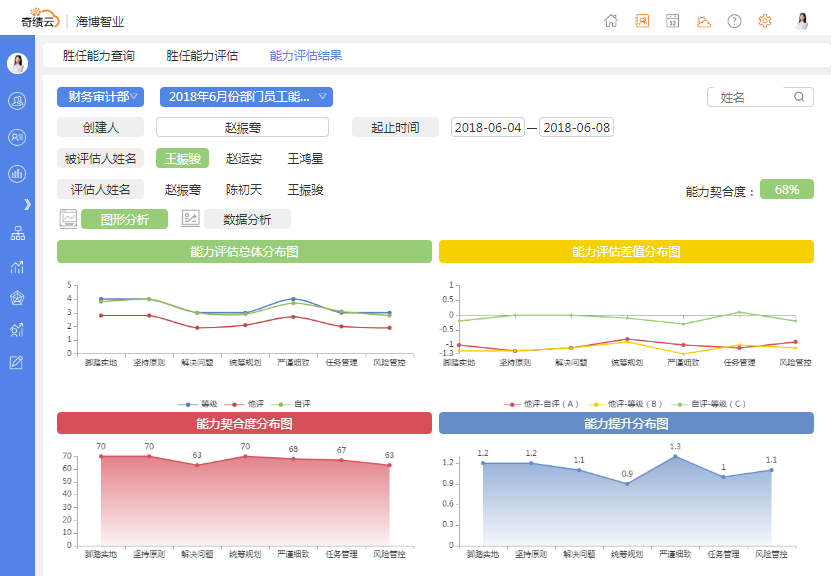The width and height of the screenshot is (831, 576).
Task: Open the contacts book icon in header
Action: [641, 20]
